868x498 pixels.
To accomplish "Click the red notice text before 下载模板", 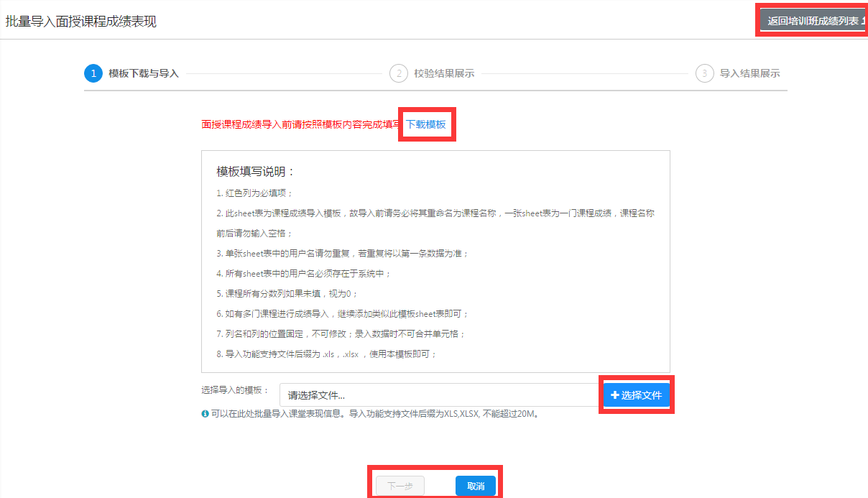I will point(301,124).
